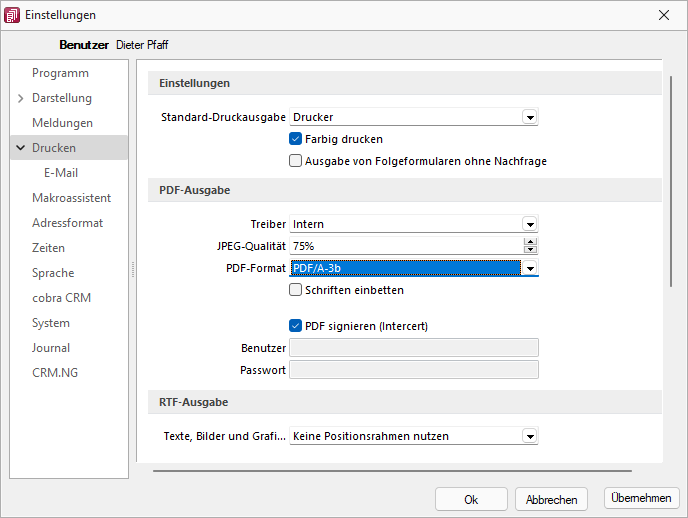Viewport: 688px width, 518px height.
Task: Click into the Benutzer input field
Action: pyautogui.click(x=414, y=348)
